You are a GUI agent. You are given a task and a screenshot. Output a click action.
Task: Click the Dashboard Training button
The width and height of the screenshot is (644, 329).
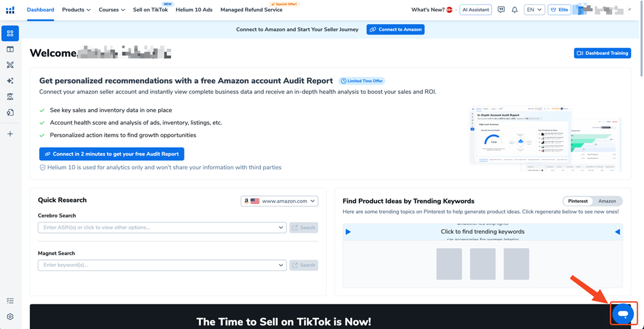point(602,53)
